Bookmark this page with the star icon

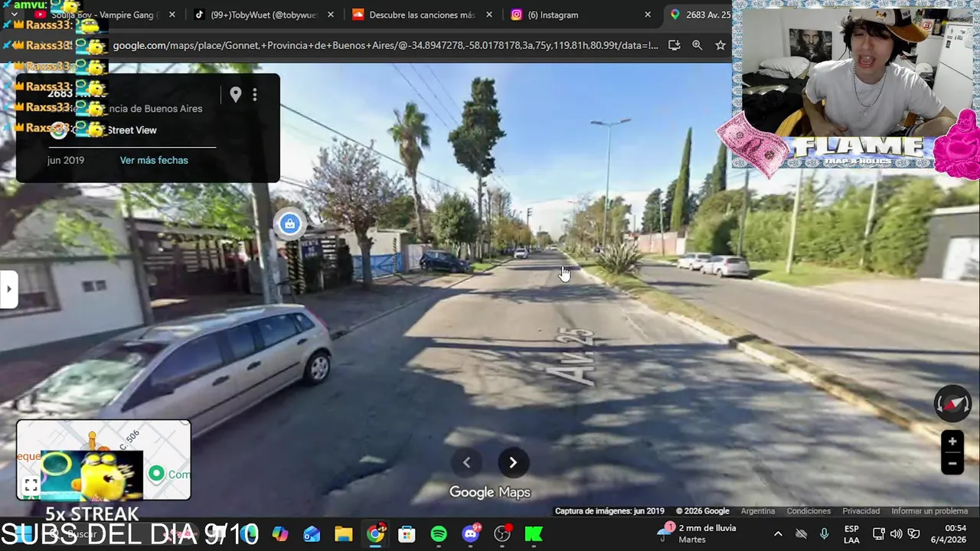coord(720,45)
